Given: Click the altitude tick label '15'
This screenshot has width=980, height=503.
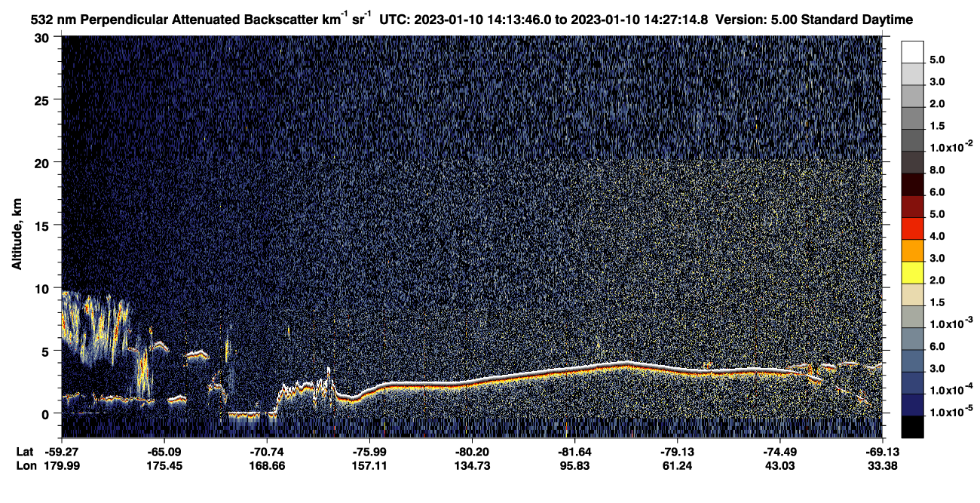Looking at the screenshot, I should coord(43,225).
